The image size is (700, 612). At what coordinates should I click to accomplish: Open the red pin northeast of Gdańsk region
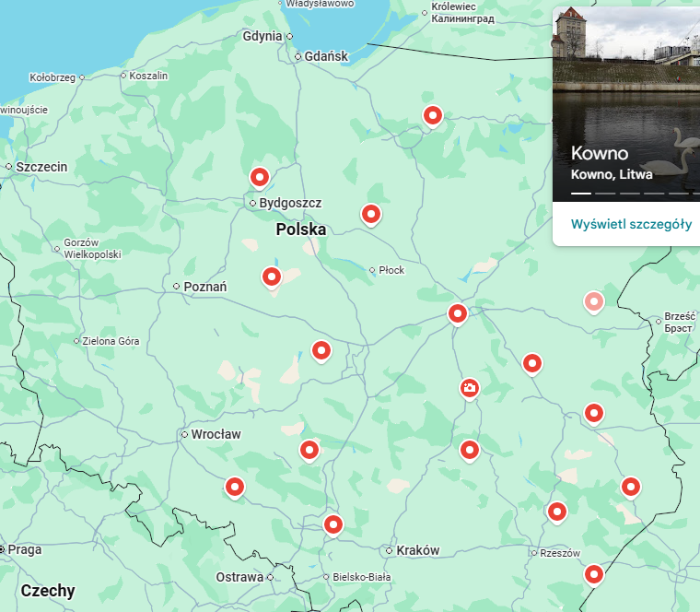pyautogui.click(x=433, y=116)
